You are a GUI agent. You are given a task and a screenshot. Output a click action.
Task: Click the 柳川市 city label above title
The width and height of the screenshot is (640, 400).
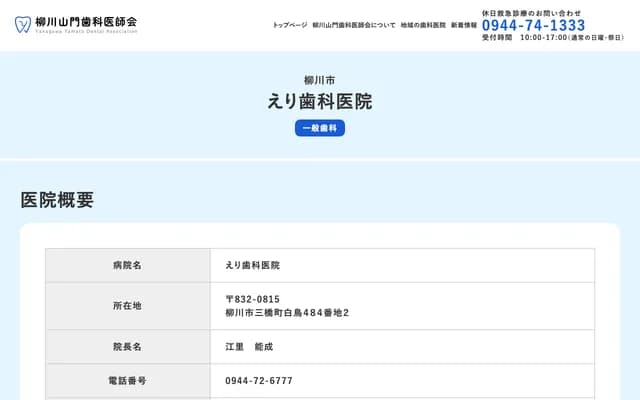[x=320, y=80]
